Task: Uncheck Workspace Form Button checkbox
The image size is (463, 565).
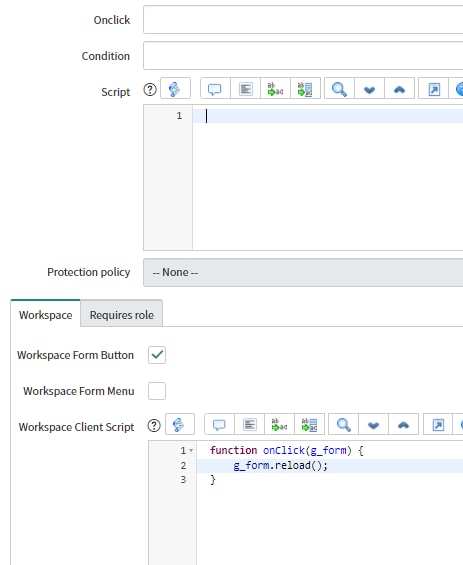Action: pyautogui.click(x=157, y=355)
